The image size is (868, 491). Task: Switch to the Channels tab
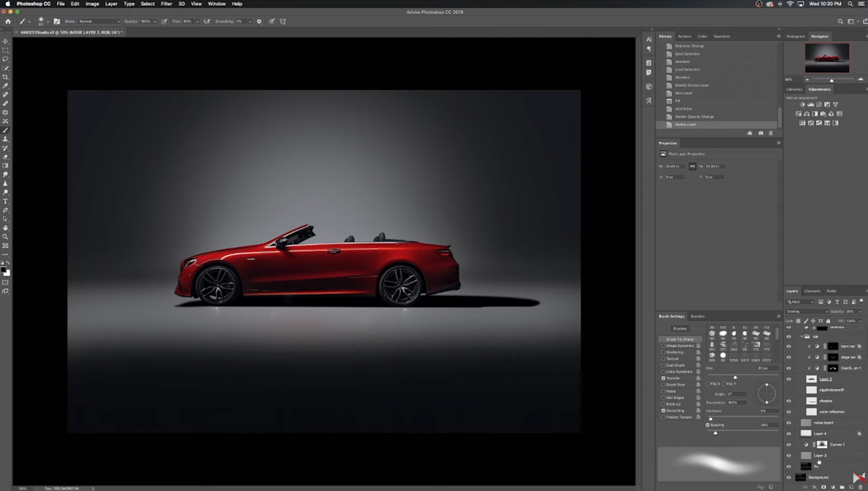pos(812,291)
